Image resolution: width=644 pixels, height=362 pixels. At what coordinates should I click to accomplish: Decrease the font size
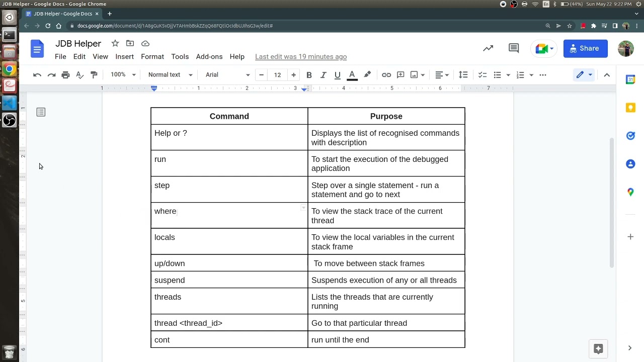pyautogui.click(x=261, y=75)
